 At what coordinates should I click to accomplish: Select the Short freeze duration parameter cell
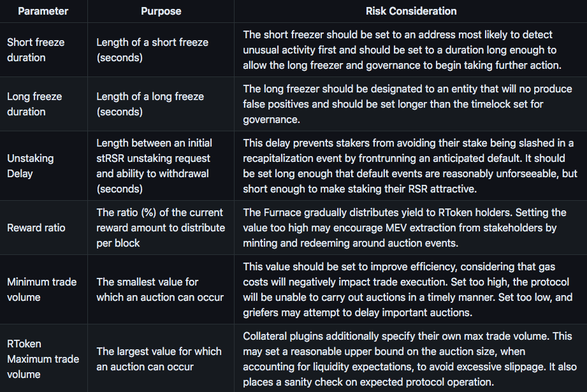[x=36, y=50]
